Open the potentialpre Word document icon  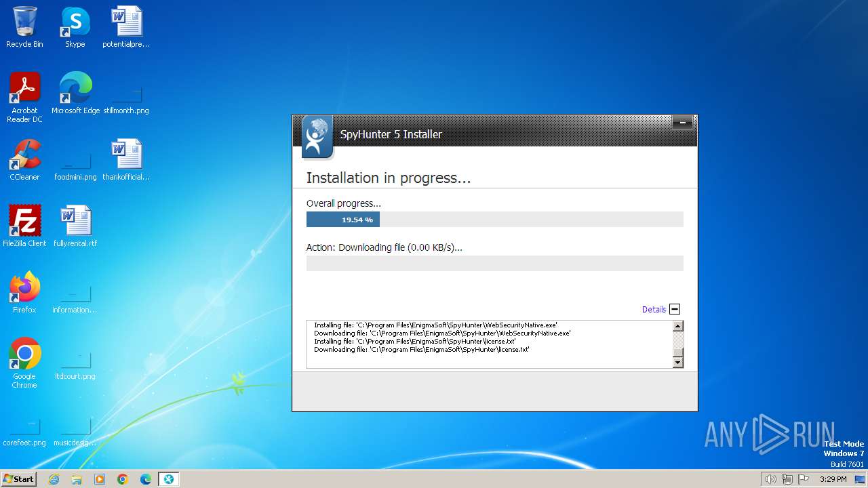[126, 27]
